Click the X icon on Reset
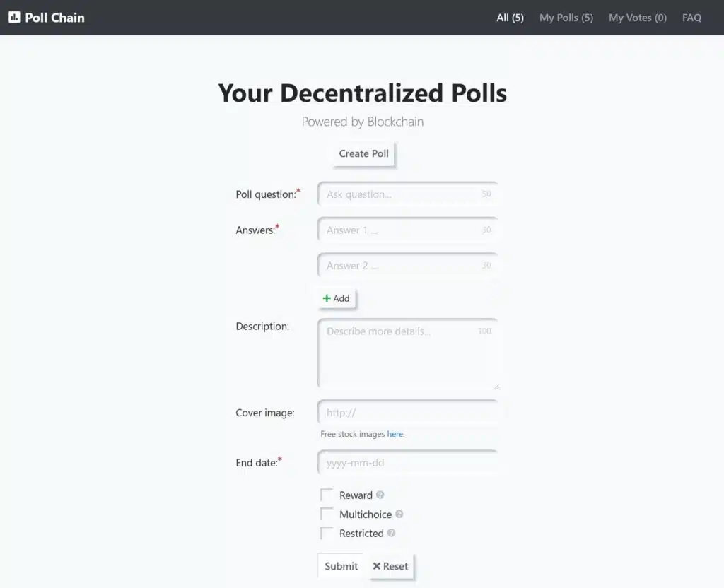 pos(376,566)
